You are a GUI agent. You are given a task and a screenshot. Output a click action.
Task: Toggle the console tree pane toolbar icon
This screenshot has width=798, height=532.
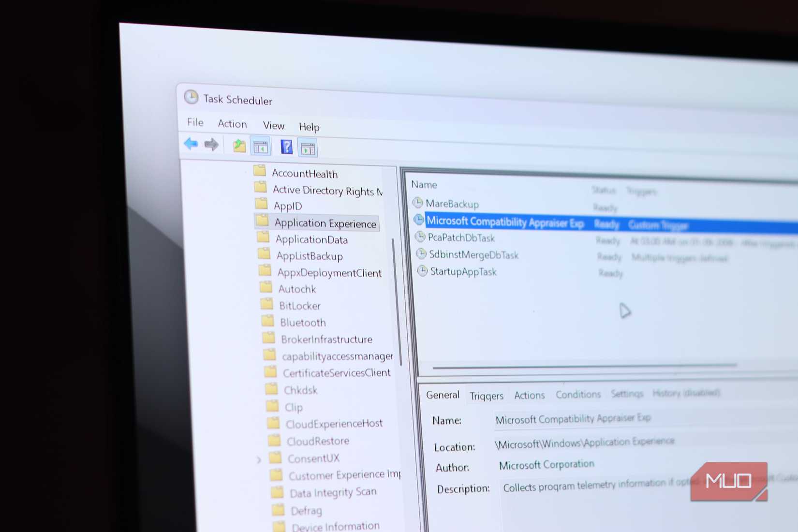(260, 147)
